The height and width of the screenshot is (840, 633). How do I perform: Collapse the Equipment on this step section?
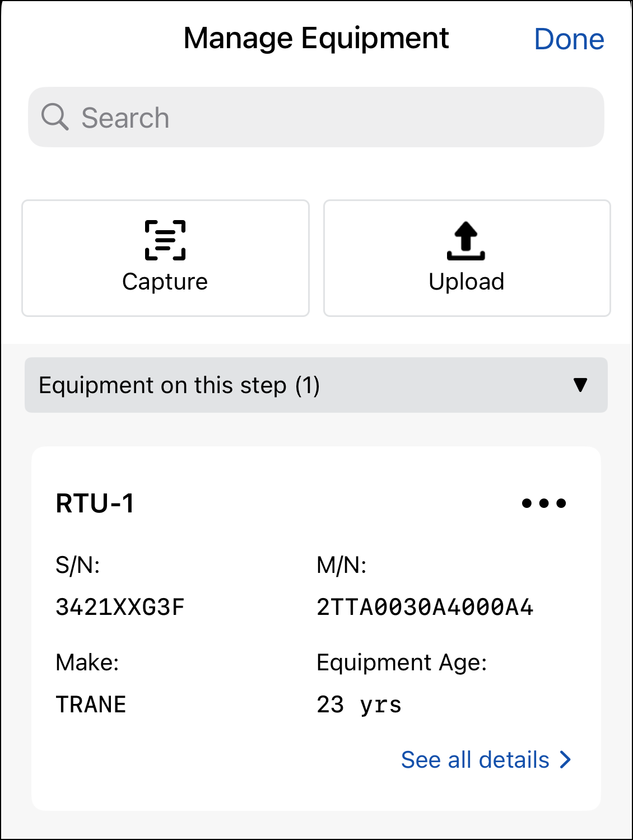point(316,385)
